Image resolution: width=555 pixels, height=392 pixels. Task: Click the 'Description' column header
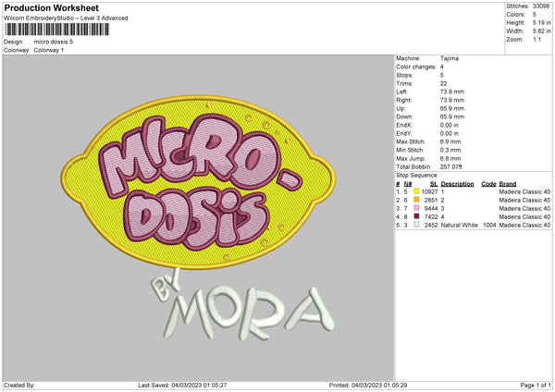click(457, 184)
